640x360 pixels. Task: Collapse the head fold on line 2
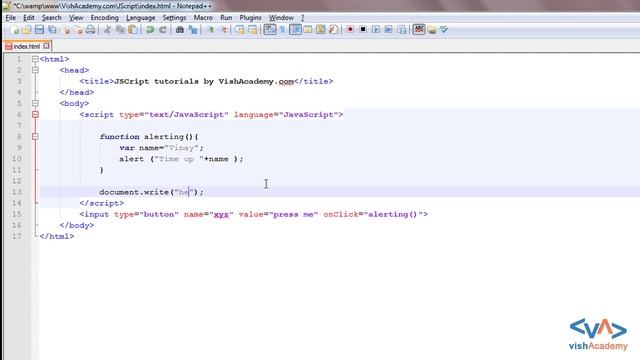coord(36,70)
